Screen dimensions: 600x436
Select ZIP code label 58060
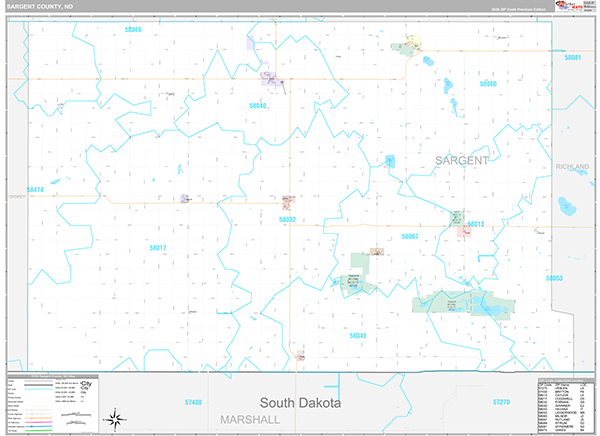(x=488, y=83)
